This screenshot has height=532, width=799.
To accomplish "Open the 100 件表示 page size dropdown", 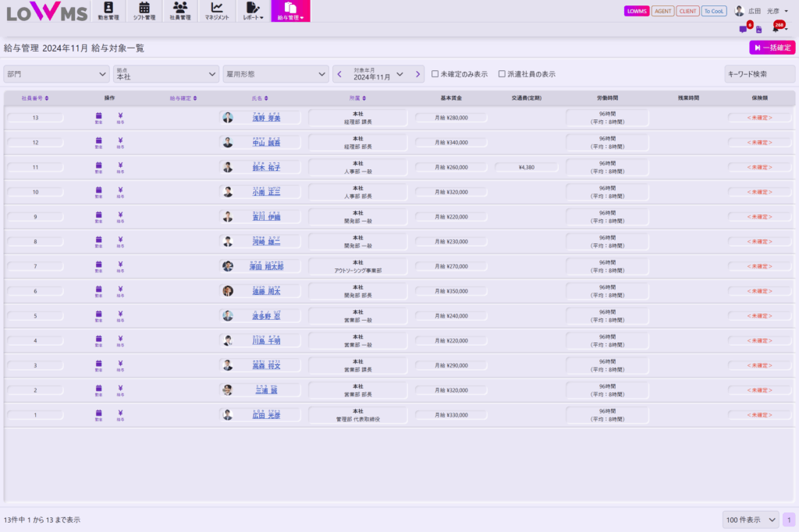I will coord(750,520).
